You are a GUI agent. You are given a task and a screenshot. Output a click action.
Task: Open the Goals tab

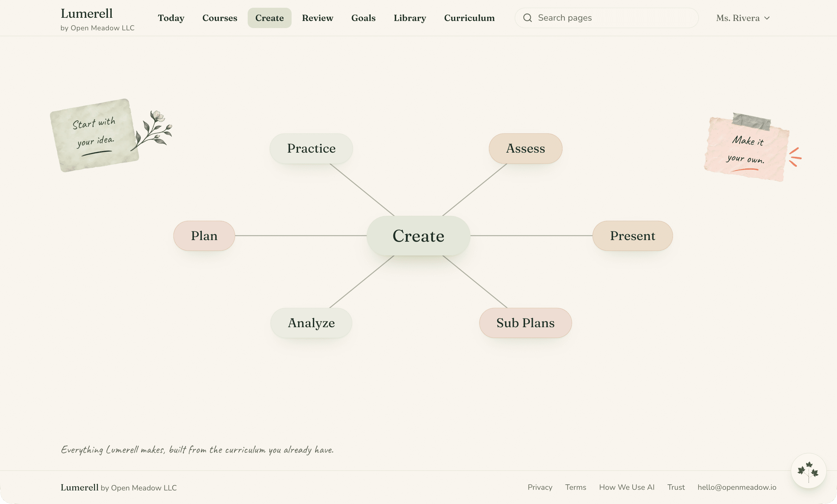[x=364, y=18]
